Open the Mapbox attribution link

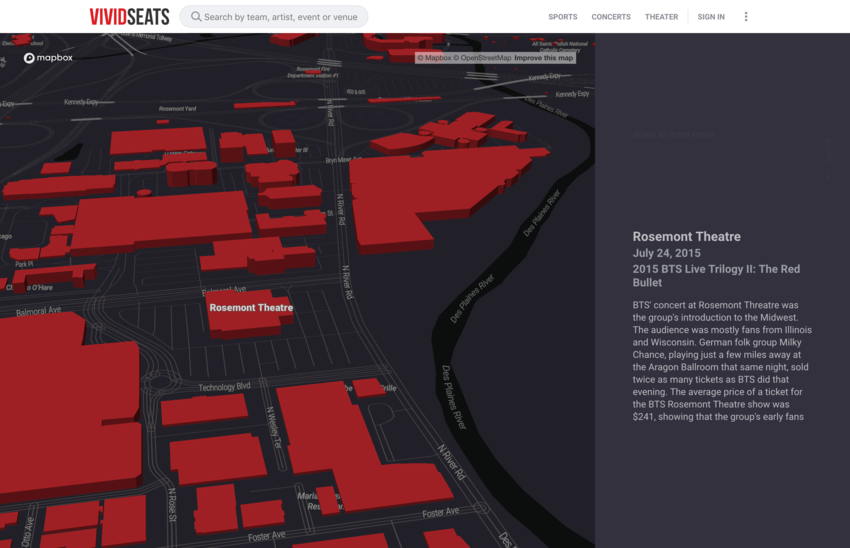tap(434, 58)
